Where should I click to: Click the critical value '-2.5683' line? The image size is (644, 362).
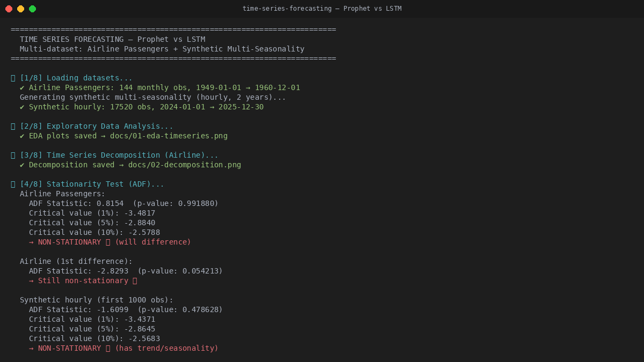click(94, 338)
